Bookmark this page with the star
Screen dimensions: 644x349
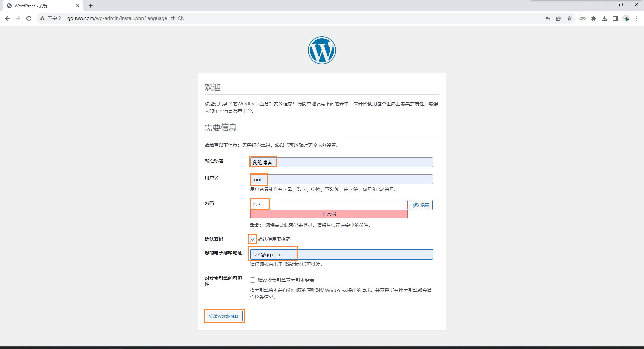click(x=570, y=18)
